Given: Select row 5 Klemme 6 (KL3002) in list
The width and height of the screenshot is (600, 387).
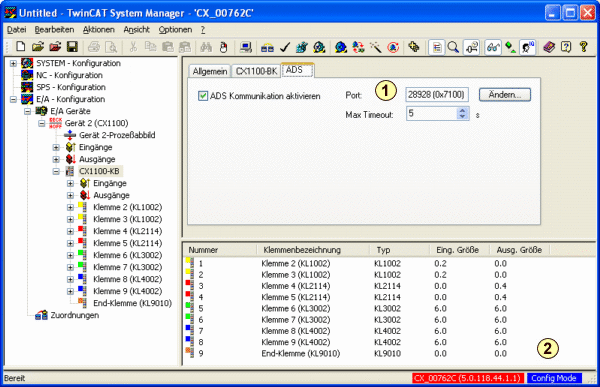Looking at the screenshot, I should click(295, 309).
